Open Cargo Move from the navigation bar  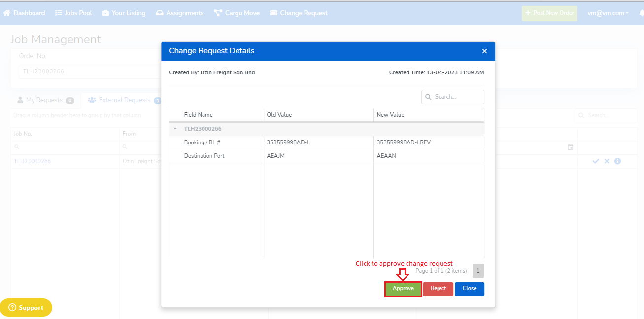click(x=237, y=13)
